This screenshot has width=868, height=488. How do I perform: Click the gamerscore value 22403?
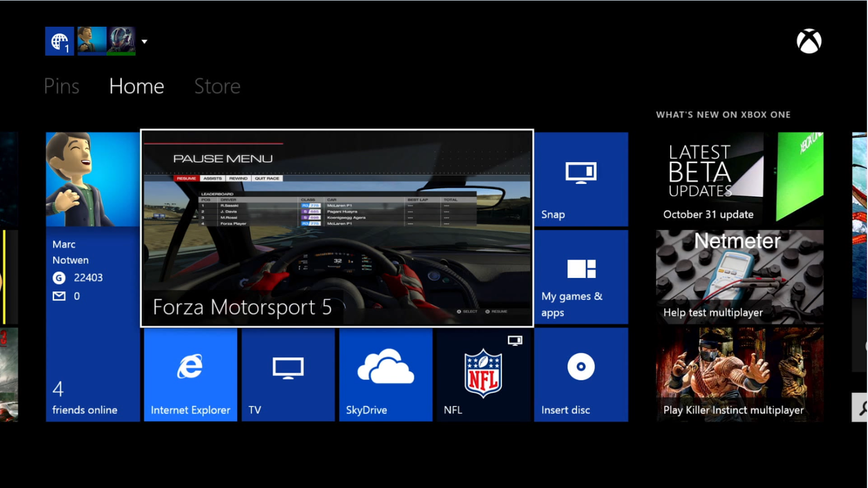point(88,278)
